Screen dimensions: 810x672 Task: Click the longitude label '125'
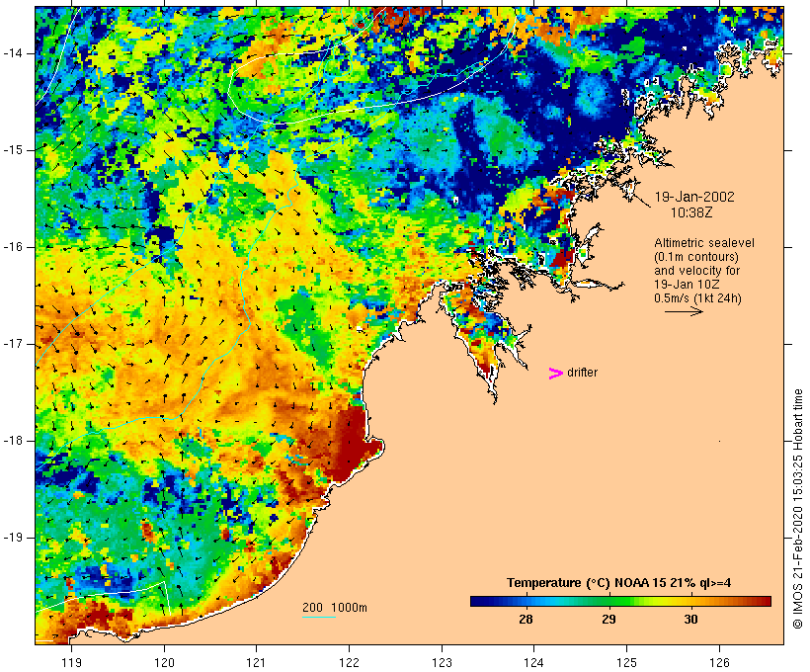coord(626,663)
